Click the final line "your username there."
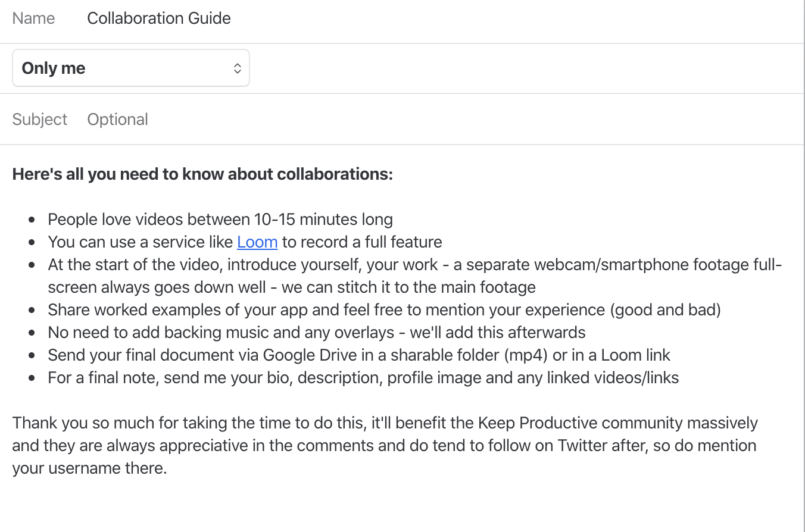 click(x=89, y=468)
